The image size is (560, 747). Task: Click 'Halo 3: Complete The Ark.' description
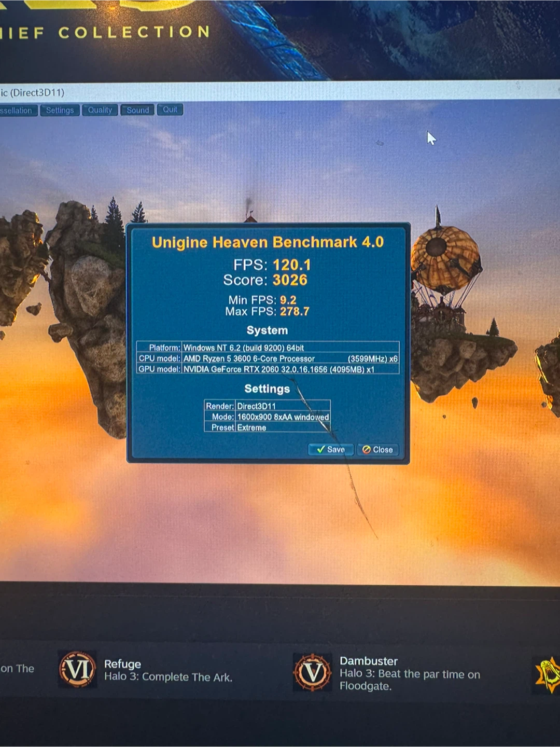coord(168,677)
